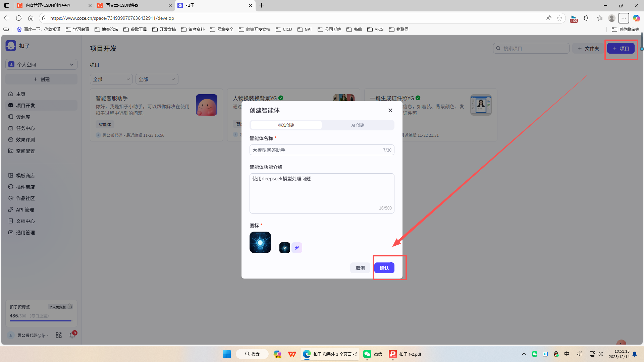The height and width of the screenshot is (362, 644).
Task: Select the 标准创建 tab
Action: [286, 125]
